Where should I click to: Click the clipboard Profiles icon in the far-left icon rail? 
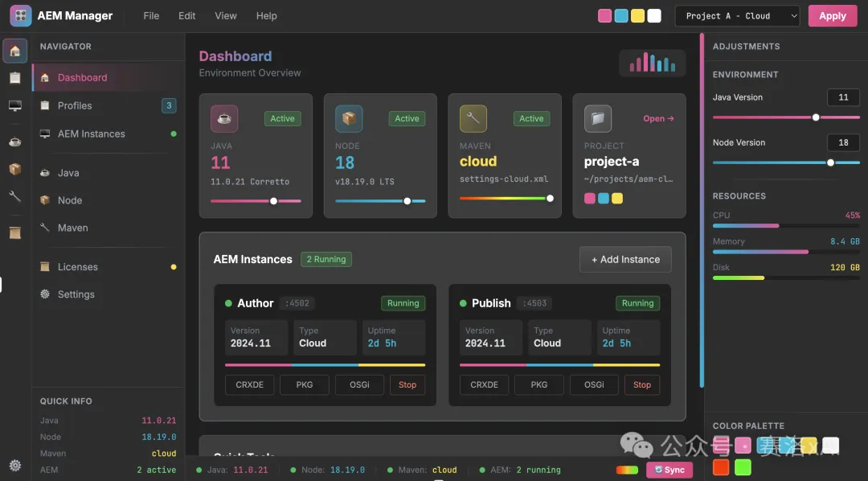(14, 78)
